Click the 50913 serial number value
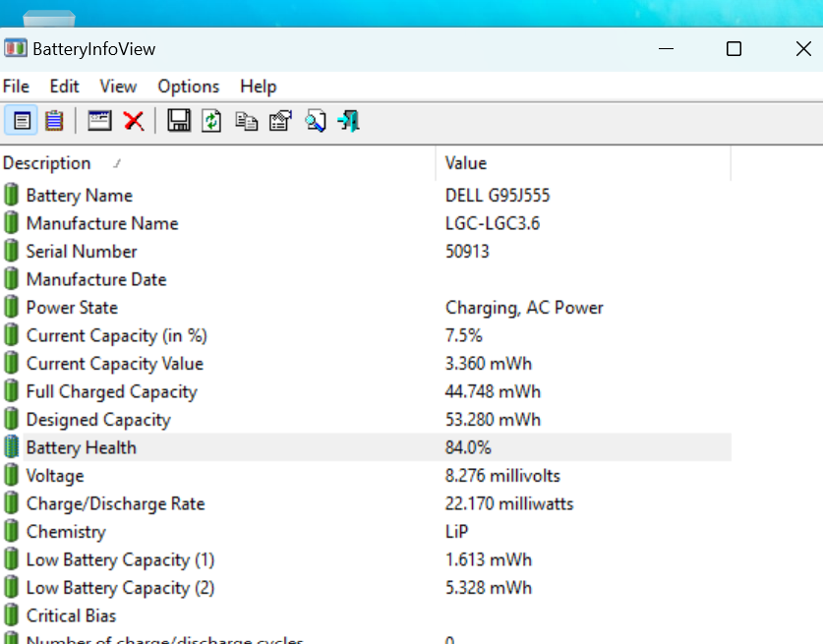This screenshot has width=823, height=644. (x=467, y=251)
